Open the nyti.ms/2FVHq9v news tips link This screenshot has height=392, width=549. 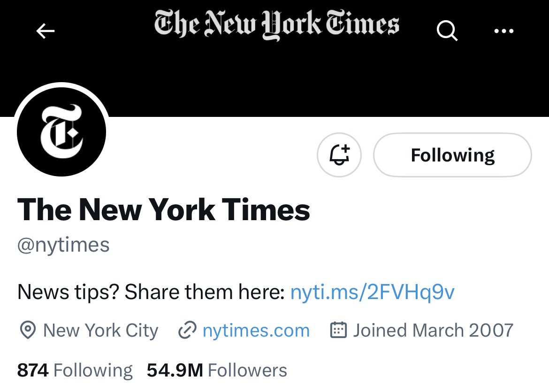[x=372, y=292]
